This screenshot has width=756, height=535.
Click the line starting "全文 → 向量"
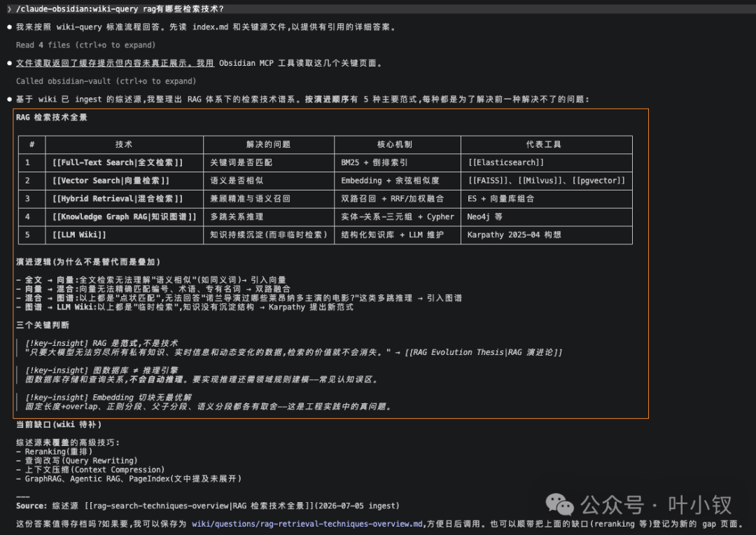(x=151, y=280)
